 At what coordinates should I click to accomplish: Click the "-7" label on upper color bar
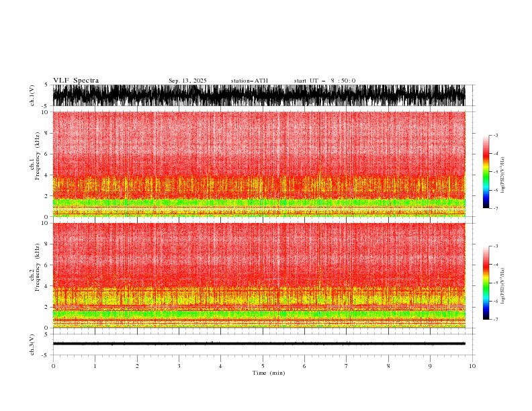tap(496, 208)
